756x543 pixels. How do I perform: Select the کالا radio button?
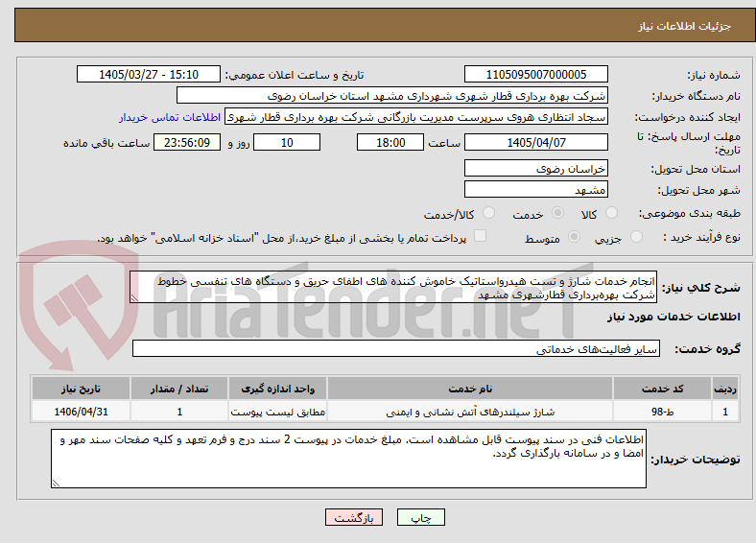(x=611, y=213)
